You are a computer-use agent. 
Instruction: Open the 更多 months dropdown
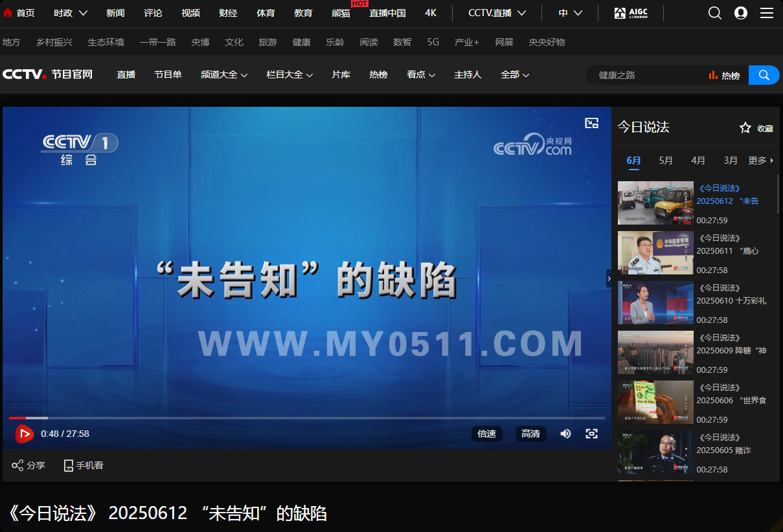(x=761, y=161)
